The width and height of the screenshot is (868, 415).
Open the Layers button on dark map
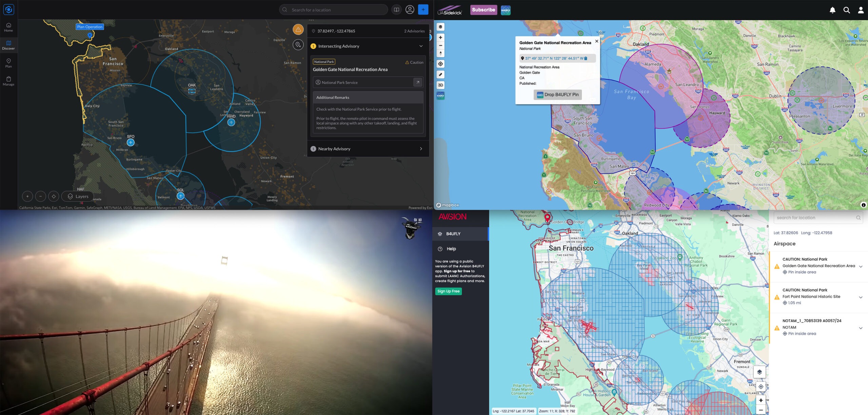tap(77, 196)
